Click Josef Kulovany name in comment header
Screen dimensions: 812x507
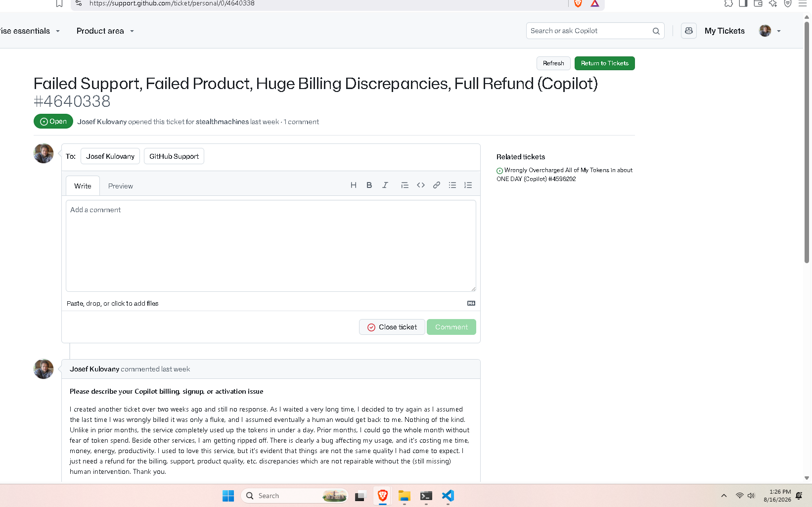click(94, 369)
